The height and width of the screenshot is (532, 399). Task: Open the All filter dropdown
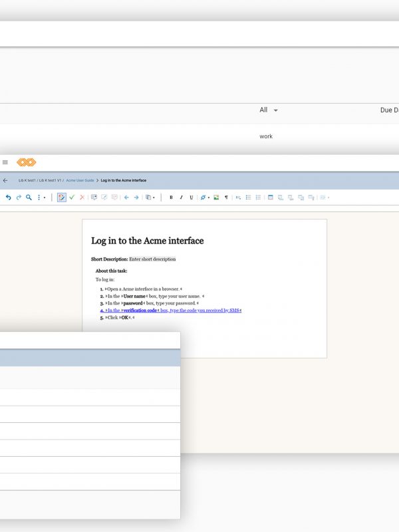[269, 110]
